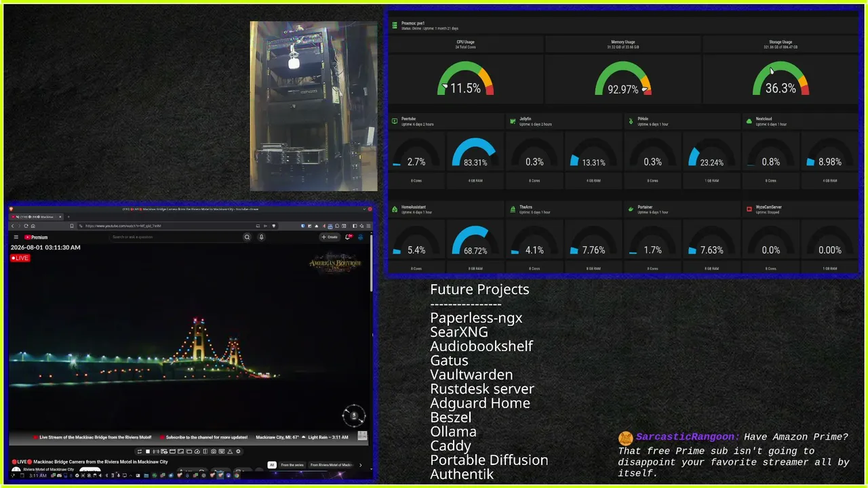The image size is (868, 488).
Task: Click the taskbar clock showing 3:11 AM
Action: tap(38, 476)
